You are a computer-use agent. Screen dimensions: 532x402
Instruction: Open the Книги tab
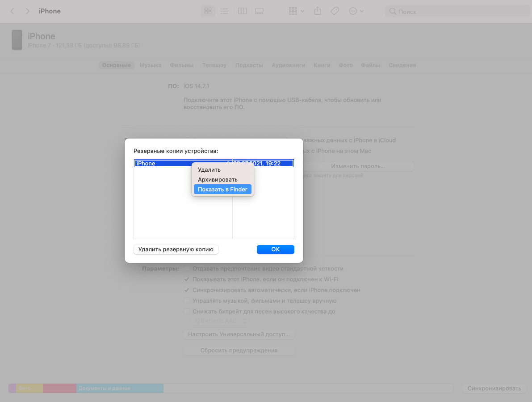322,65
